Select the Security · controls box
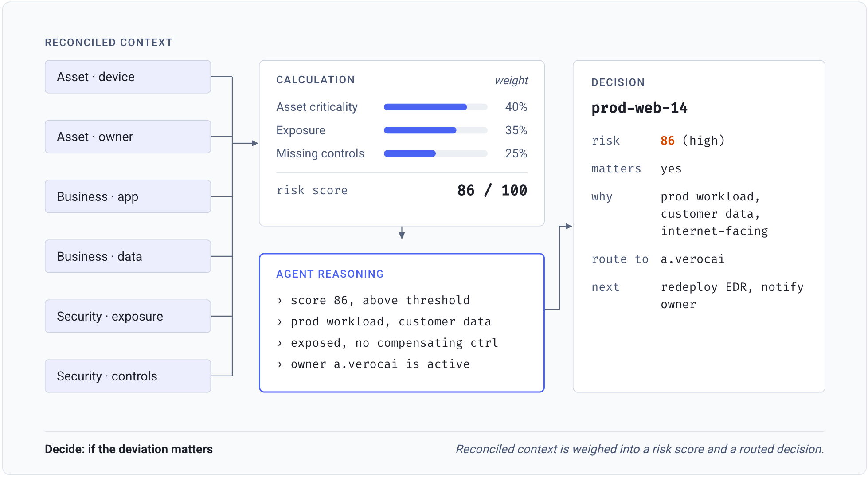The height and width of the screenshot is (478, 868). click(128, 376)
